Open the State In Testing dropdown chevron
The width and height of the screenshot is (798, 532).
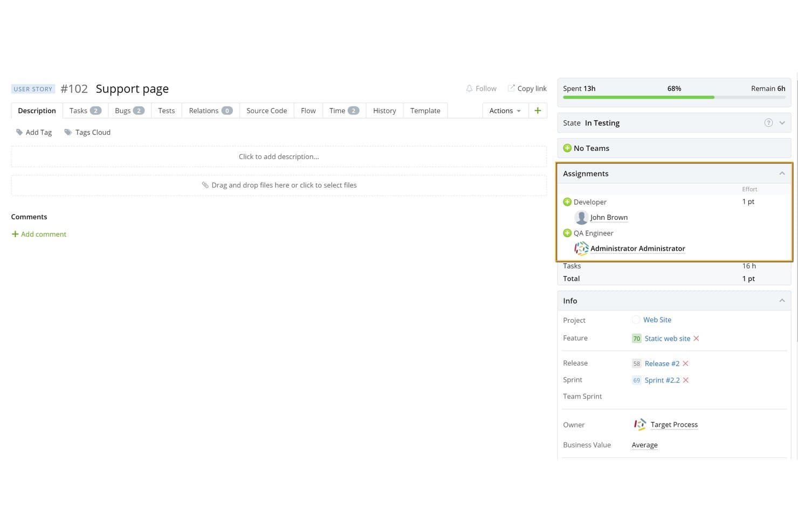pyautogui.click(x=782, y=123)
